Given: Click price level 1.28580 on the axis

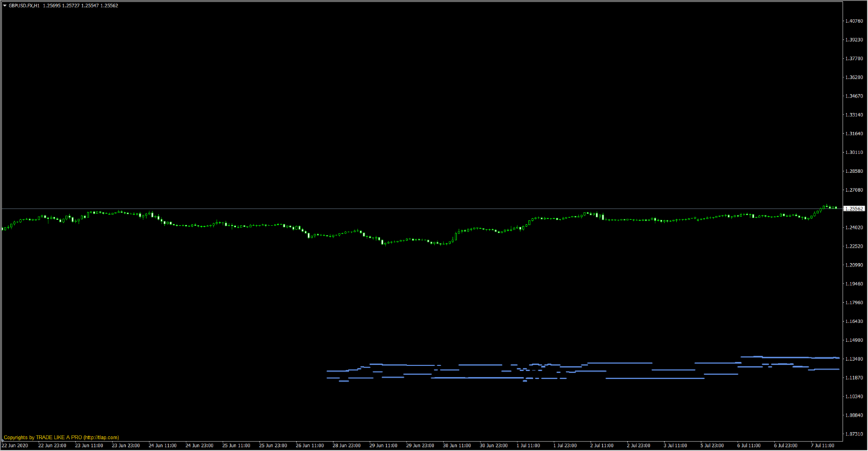Looking at the screenshot, I should point(855,171).
